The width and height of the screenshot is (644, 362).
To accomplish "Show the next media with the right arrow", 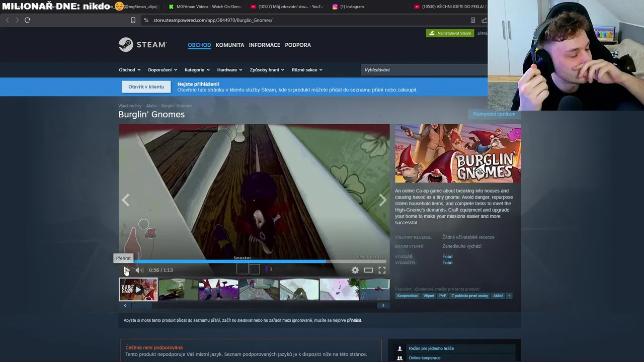I will click(382, 200).
